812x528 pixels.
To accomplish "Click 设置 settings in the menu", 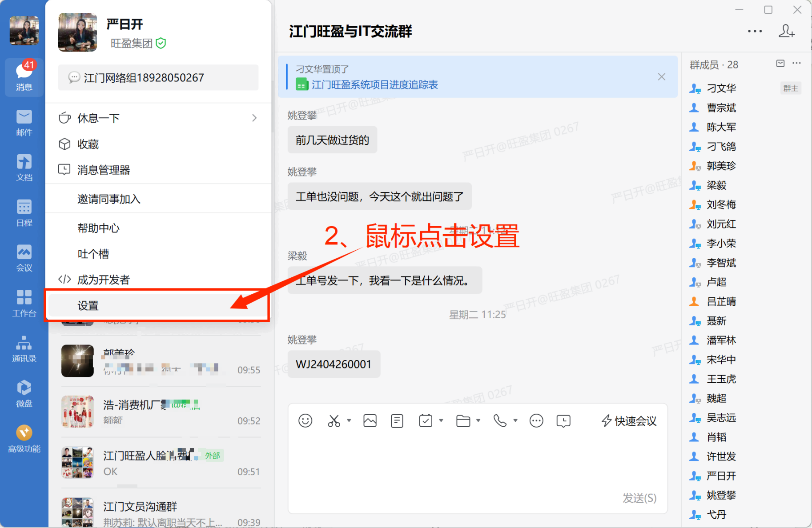I will coord(158,305).
